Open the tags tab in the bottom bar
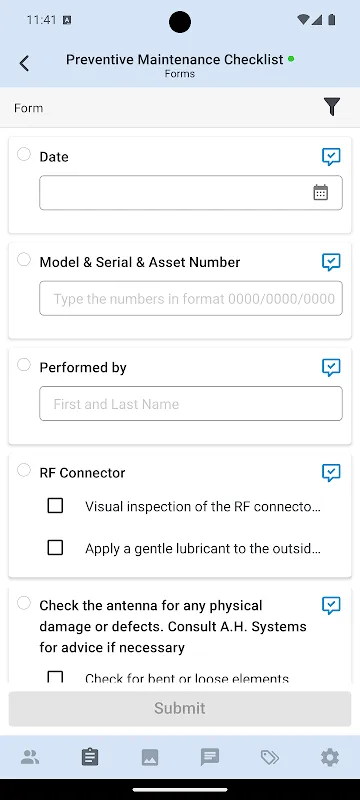Screen dimensions: 360x800 pos(270,757)
